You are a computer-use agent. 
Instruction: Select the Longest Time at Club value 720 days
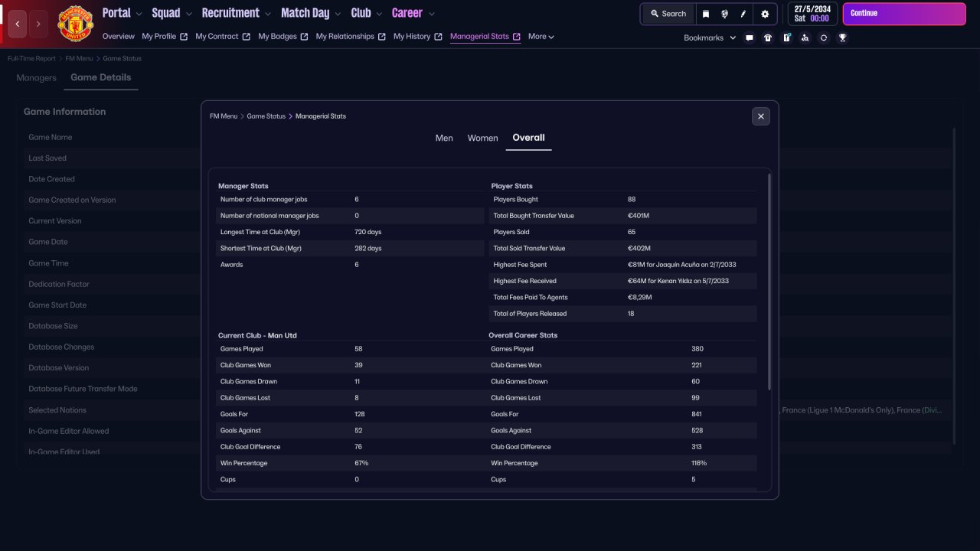[367, 232]
